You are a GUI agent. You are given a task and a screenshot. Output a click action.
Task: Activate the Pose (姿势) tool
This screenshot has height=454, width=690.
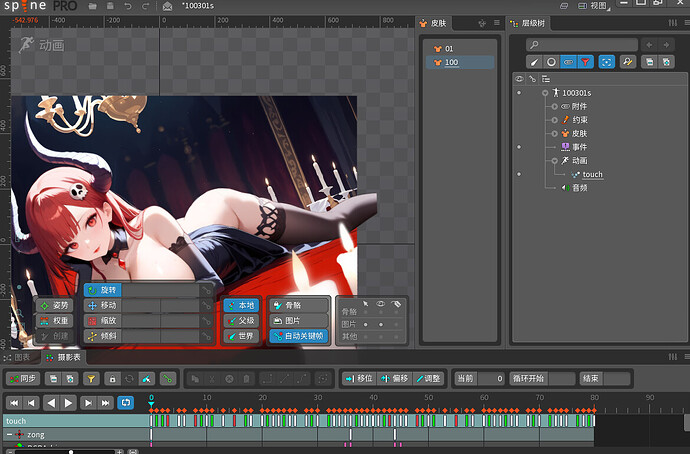[x=55, y=305]
